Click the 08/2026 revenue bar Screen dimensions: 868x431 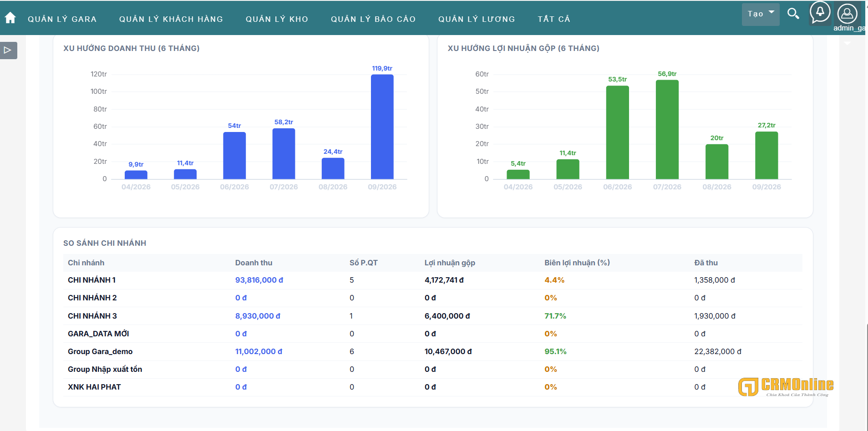(x=333, y=168)
